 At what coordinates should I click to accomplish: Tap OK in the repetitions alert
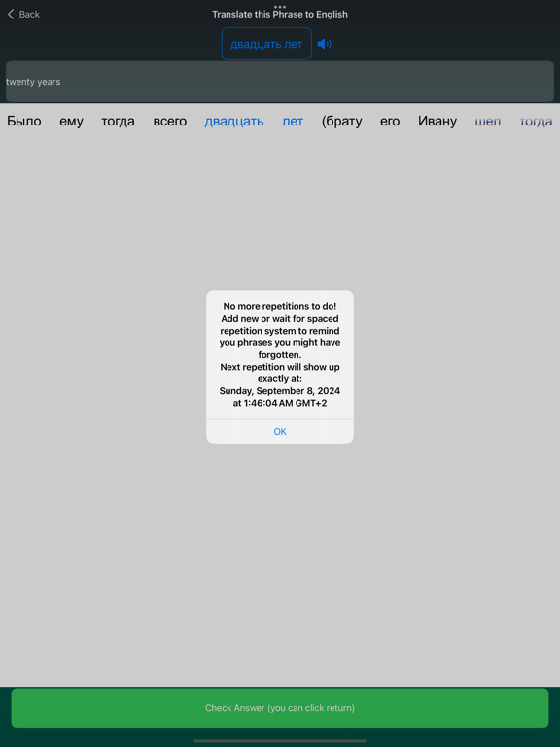(280, 432)
